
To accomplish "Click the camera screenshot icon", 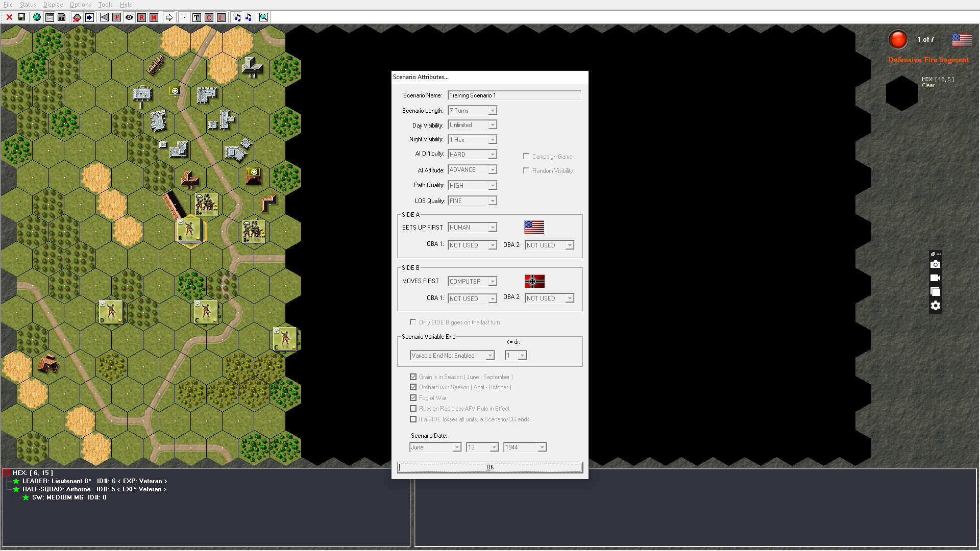I will [935, 264].
